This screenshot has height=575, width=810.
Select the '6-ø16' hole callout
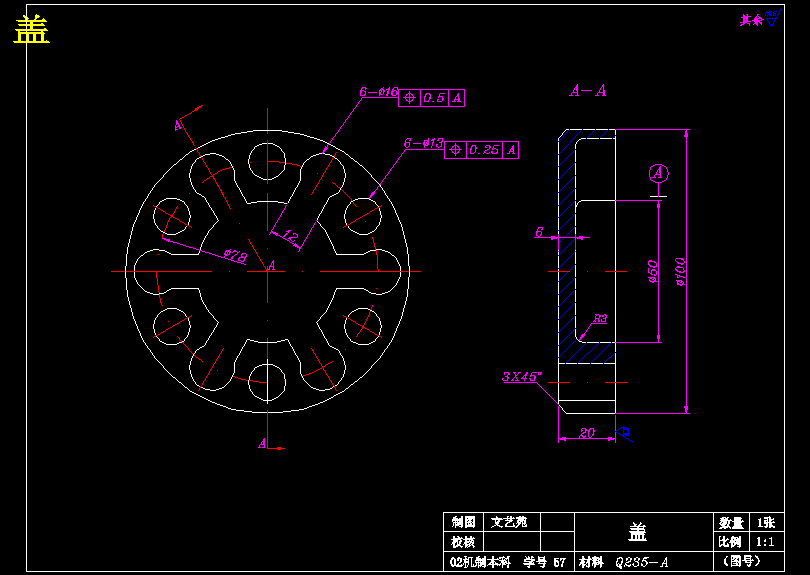point(379,92)
